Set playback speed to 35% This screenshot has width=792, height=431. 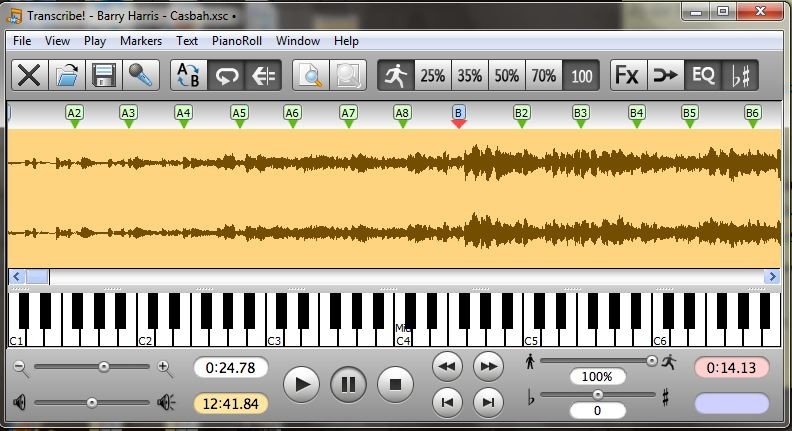pyautogui.click(x=470, y=76)
